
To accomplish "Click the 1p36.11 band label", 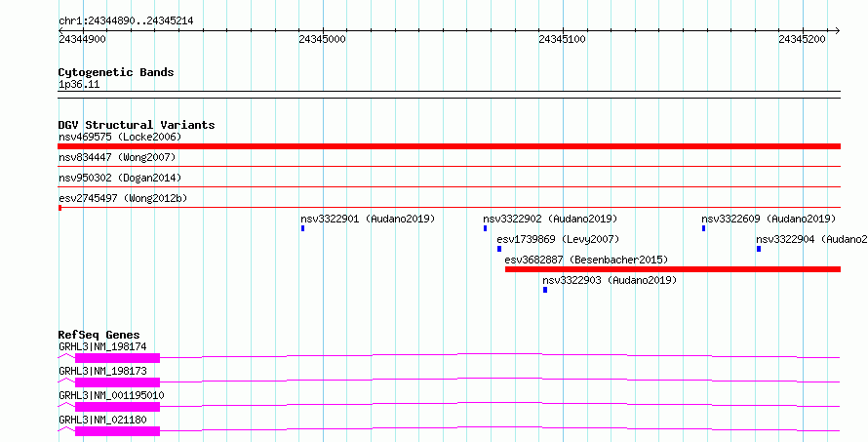I will point(79,85).
